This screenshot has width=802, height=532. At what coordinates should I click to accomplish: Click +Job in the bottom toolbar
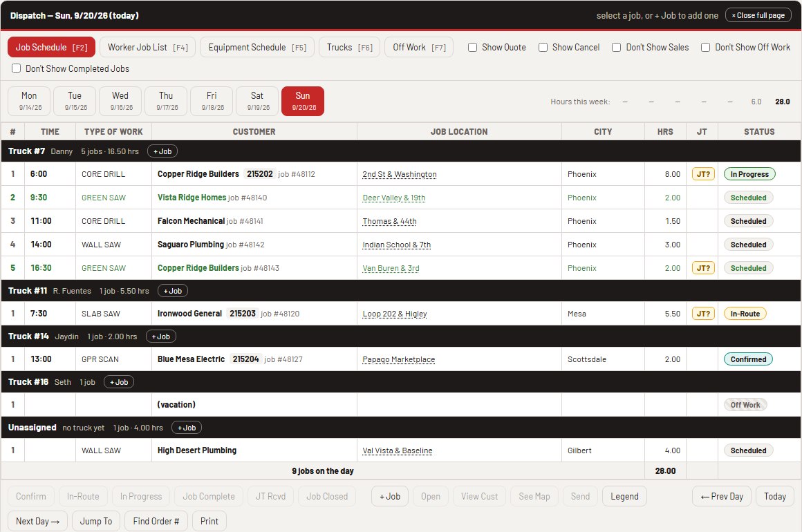tap(390, 496)
